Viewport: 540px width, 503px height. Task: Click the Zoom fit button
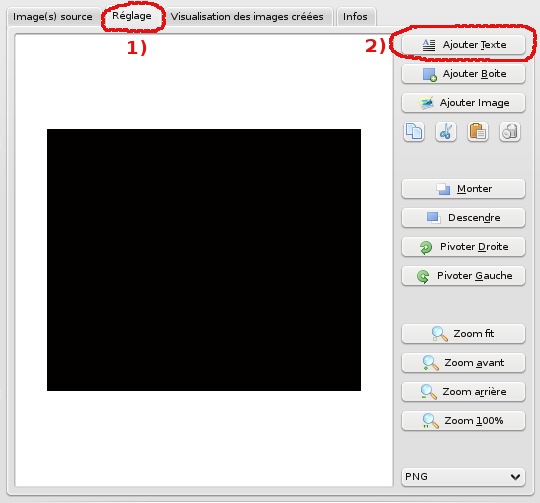[463, 334]
